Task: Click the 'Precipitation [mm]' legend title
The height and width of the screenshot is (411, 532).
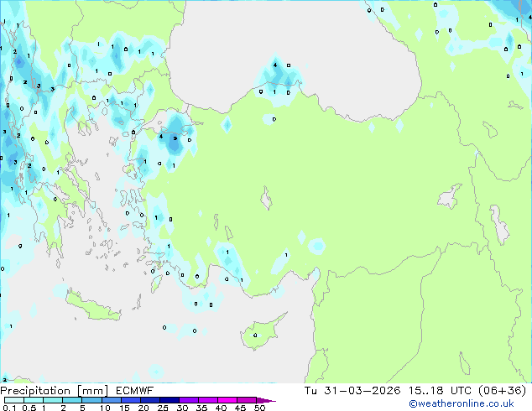Action: tap(55, 391)
